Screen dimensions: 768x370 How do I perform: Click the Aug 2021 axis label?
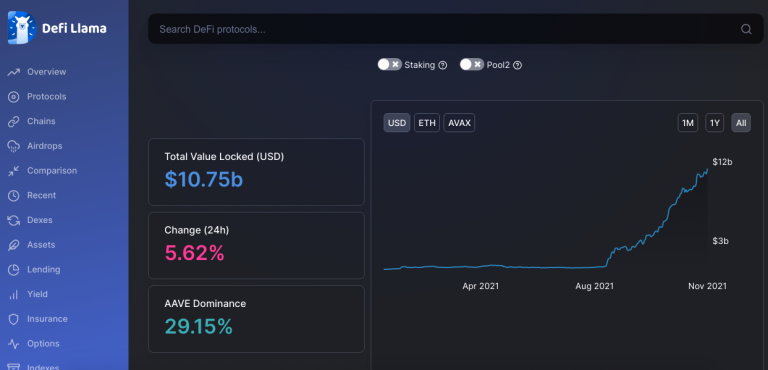594,286
